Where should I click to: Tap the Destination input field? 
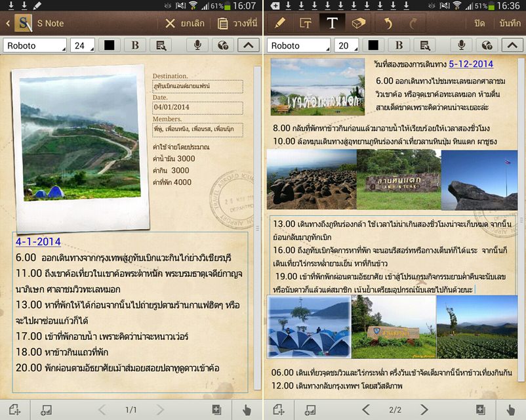pos(197,86)
